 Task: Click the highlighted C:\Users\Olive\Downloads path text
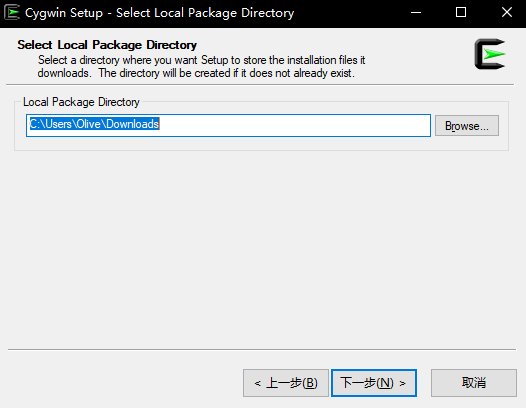(x=94, y=124)
